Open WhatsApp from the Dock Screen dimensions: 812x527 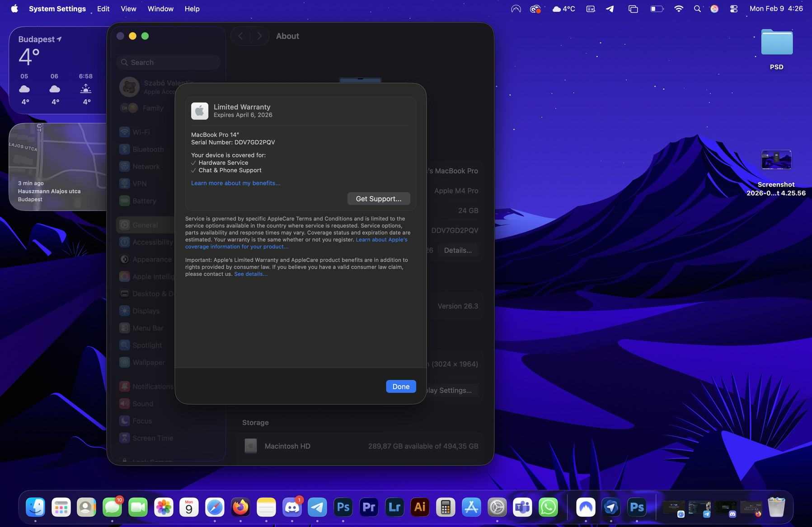pos(548,507)
